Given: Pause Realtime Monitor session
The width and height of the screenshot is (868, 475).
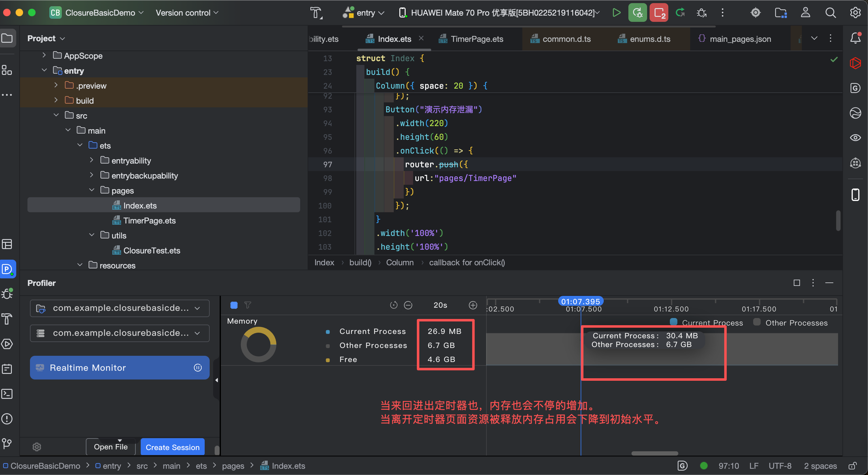Looking at the screenshot, I should click(x=198, y=367).
